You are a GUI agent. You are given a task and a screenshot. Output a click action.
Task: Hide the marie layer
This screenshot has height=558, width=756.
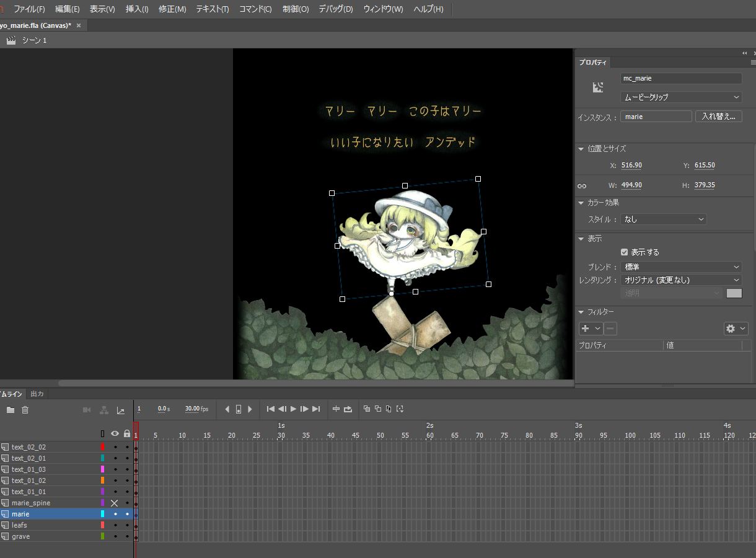(x=115, y=514)
